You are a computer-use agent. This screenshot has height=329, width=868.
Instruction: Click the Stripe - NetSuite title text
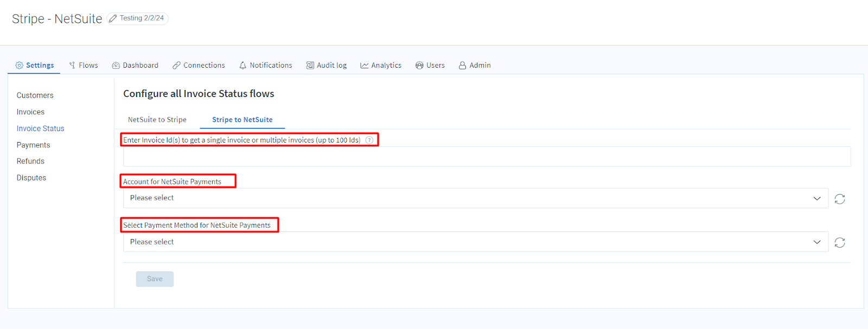(x=57, y=19)
